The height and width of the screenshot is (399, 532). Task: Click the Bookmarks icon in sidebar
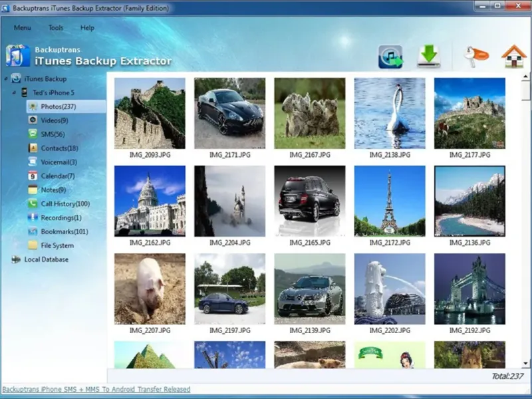(x=33, y=231)
